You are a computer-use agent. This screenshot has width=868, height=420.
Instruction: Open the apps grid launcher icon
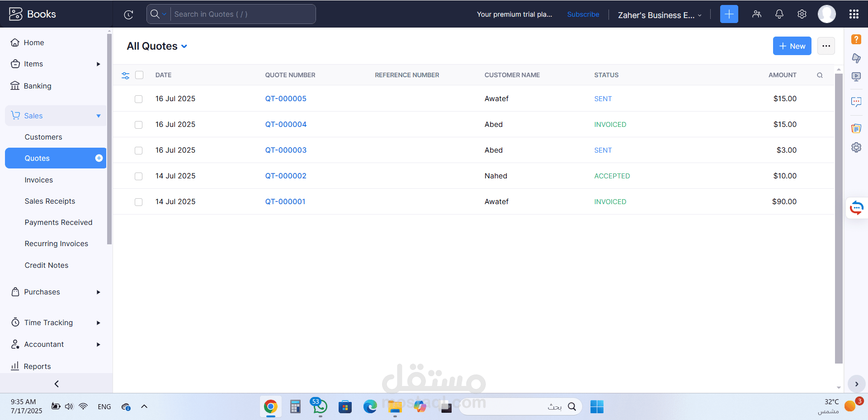tap(854, 14)
